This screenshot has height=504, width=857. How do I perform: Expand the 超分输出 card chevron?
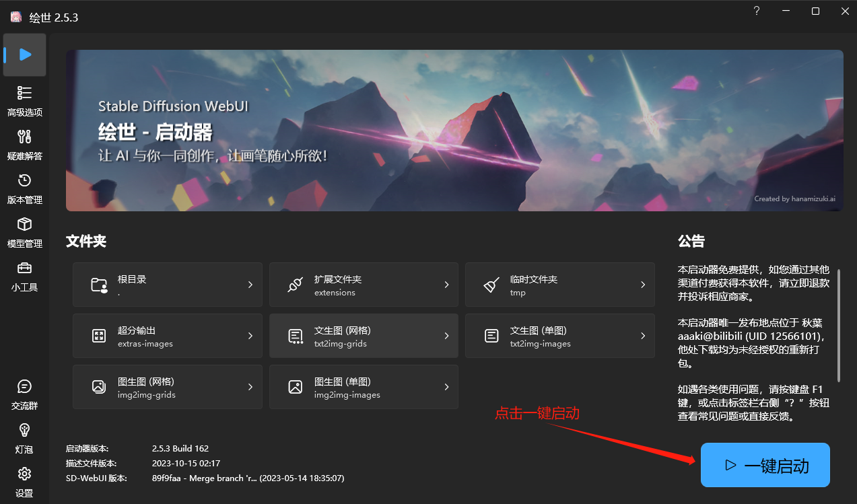pos(250,336)
